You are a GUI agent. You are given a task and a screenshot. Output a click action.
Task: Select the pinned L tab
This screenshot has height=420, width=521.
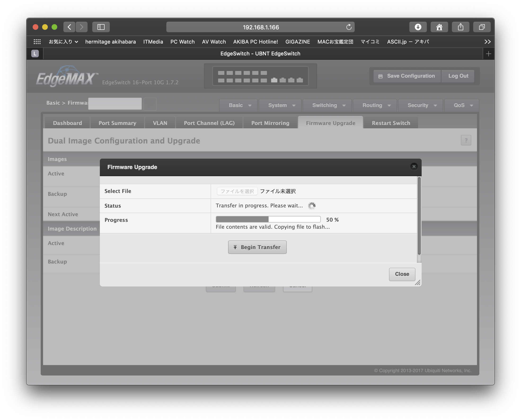[x=35, y=54]
